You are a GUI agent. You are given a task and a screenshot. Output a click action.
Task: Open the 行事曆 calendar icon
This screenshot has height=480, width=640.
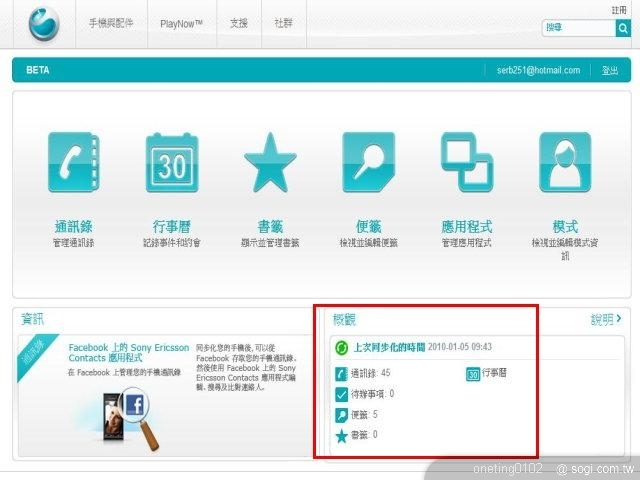tap(172, 161)
